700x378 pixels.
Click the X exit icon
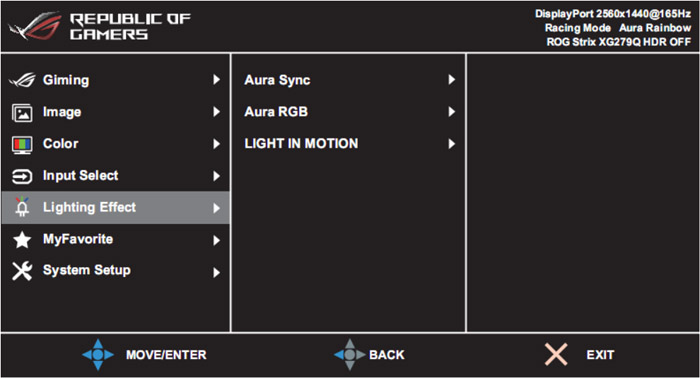point(556,355)
